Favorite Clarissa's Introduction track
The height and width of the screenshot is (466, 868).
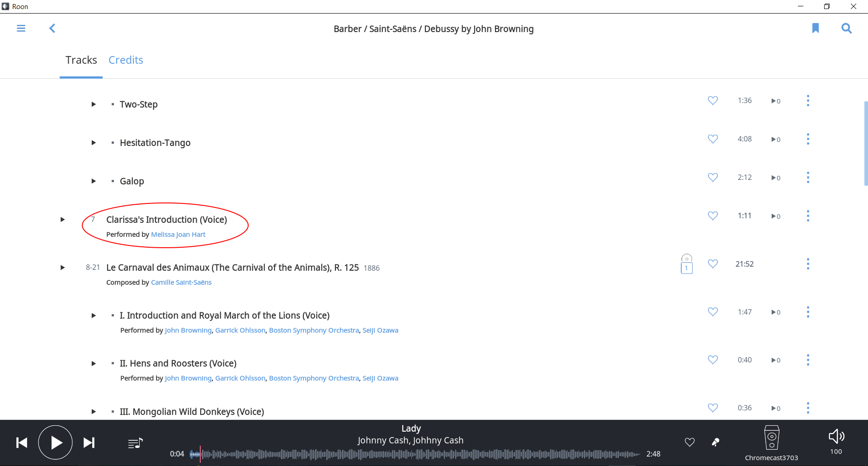(713, 216)
